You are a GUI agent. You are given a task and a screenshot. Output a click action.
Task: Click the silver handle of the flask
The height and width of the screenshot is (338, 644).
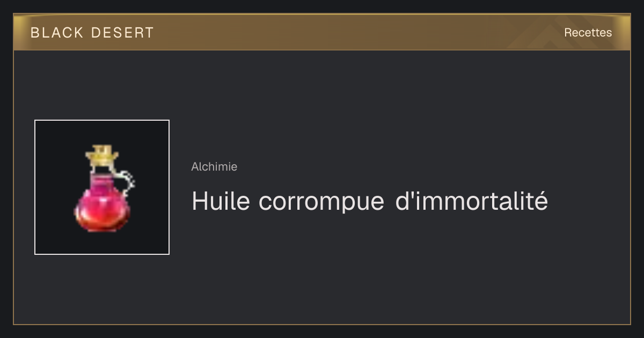tap(126, 183)
